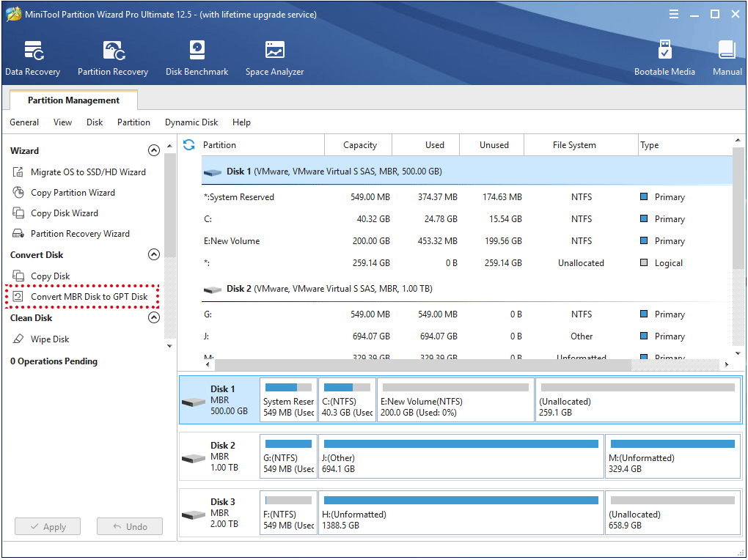Refresh the partition list
The height and width of the screenshot is (560, 748).
[x=189, y=145]
